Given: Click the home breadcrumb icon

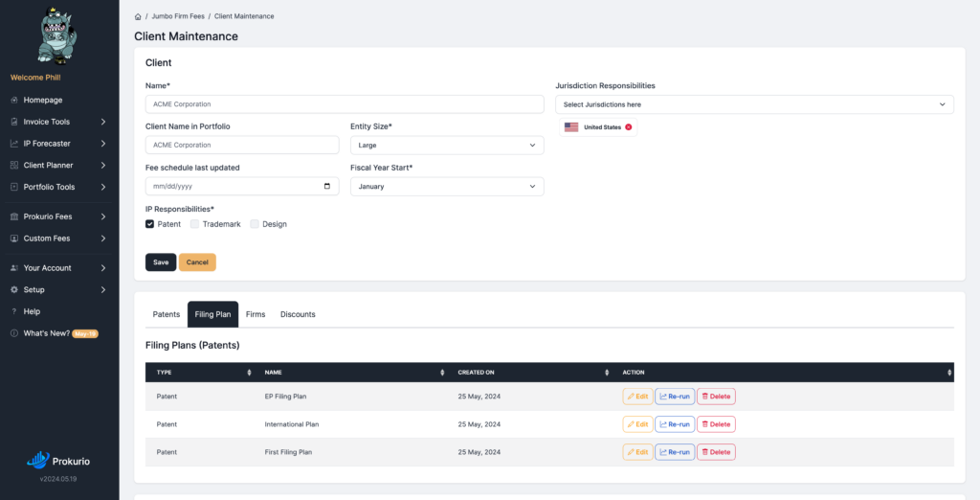Looking at the screenshot, I should click(x=138, y=16).
